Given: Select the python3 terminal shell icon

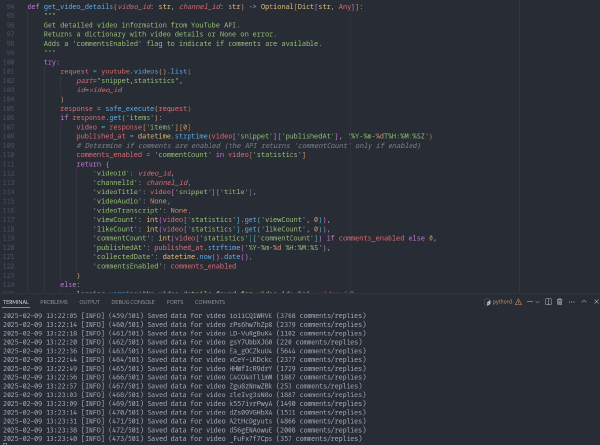Looking at the screenshot, I should (x=486, y=301).
